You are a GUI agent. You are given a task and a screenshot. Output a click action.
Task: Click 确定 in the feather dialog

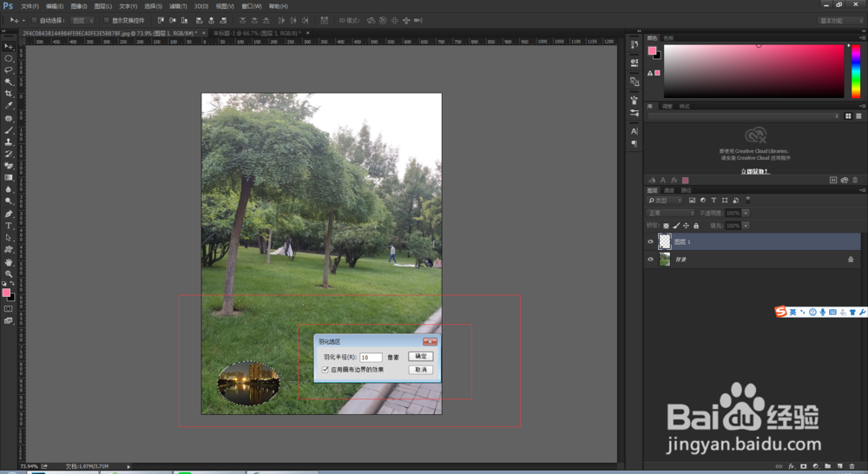point(421,356)
